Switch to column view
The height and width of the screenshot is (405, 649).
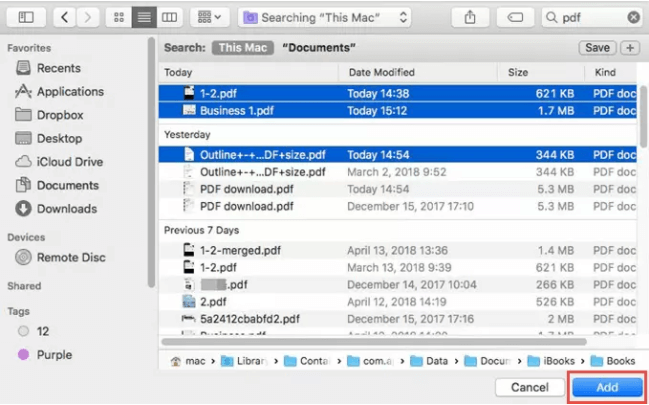click(170, 17)
